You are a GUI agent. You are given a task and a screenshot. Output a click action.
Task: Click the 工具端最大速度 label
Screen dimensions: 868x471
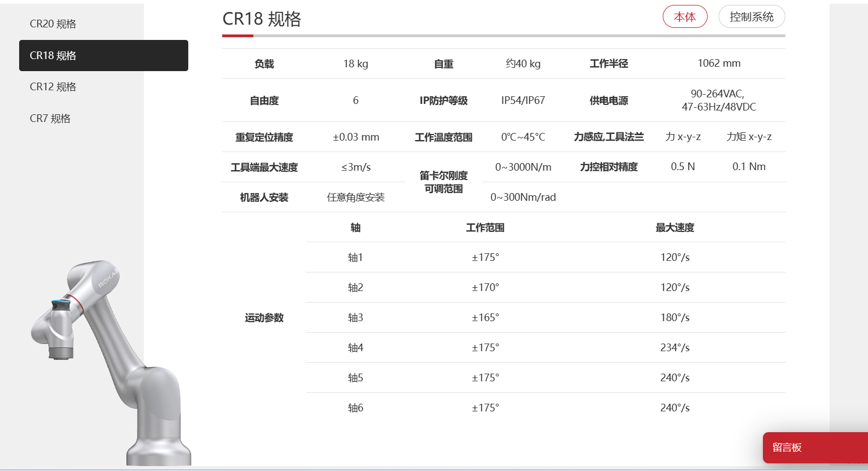click(x=264, y=167)
